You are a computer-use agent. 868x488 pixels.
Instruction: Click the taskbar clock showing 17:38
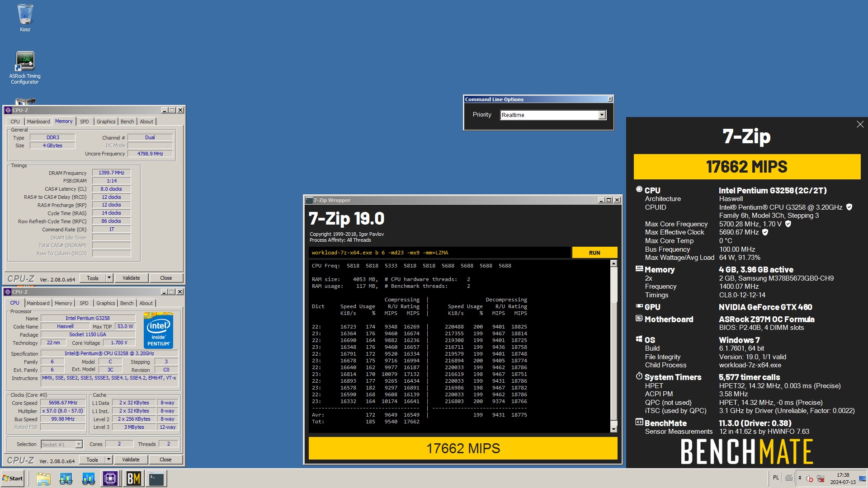[843, 479]
